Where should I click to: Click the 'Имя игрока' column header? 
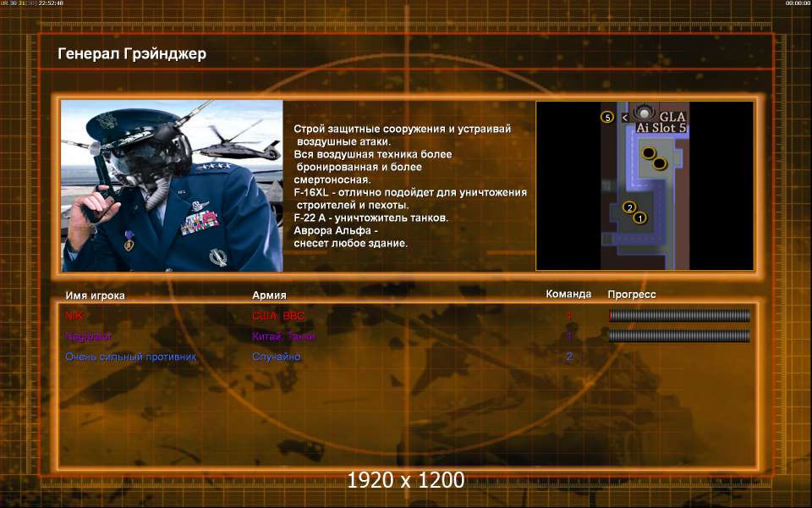[96, 295]
